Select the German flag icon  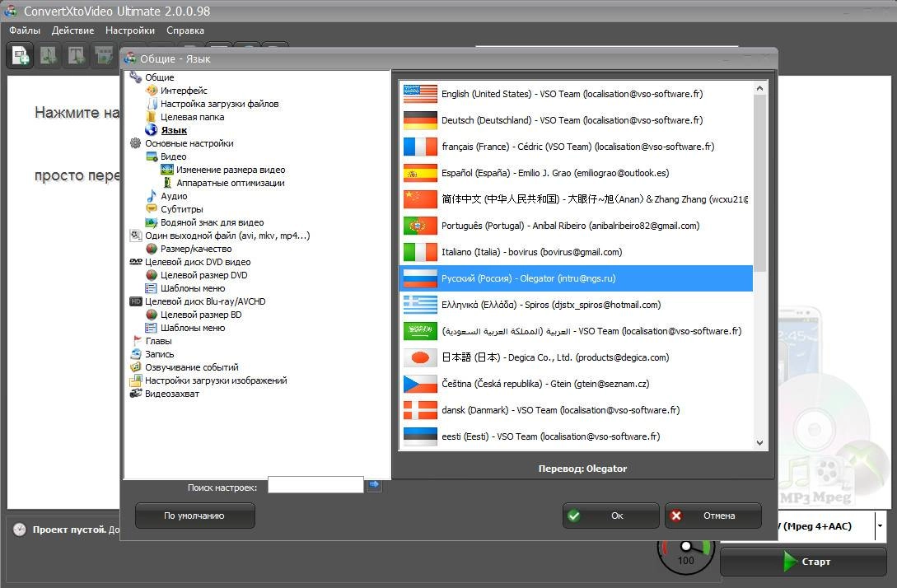420,120
